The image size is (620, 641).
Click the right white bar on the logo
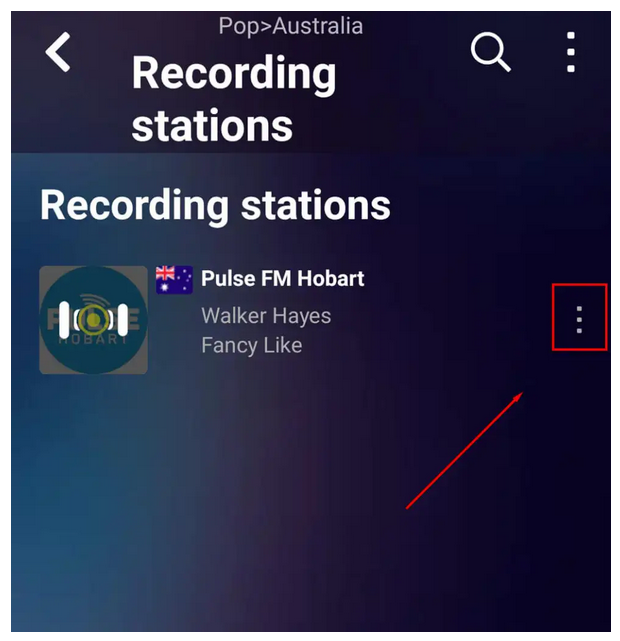pos(123,320)
